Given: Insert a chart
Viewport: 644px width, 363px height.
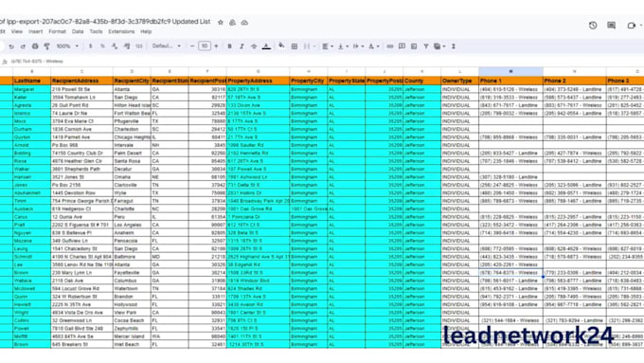Looking at the screenshot, I should tap(414, 46).
